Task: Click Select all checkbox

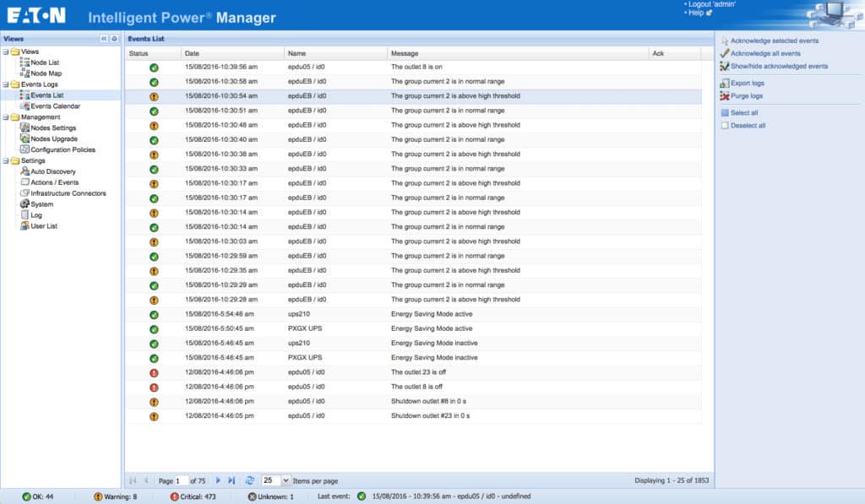Action: point(725,112)
